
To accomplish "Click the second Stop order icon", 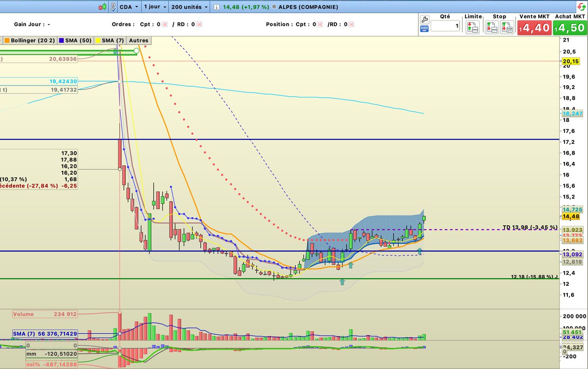I will (507, 27).
